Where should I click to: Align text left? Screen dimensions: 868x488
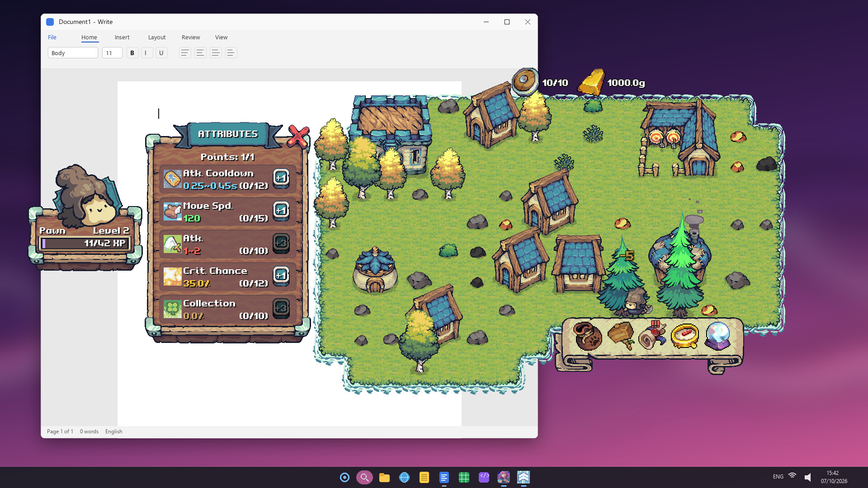[x=185, y=53]
